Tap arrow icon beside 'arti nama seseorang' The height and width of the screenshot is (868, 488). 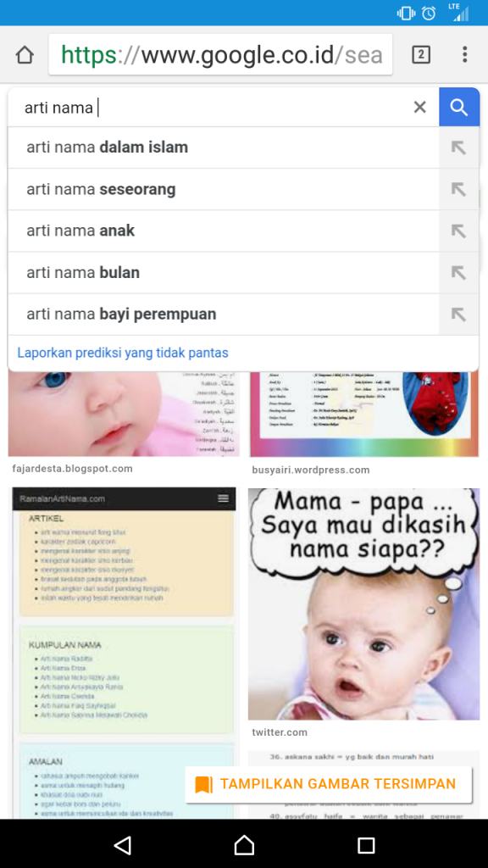458,189
